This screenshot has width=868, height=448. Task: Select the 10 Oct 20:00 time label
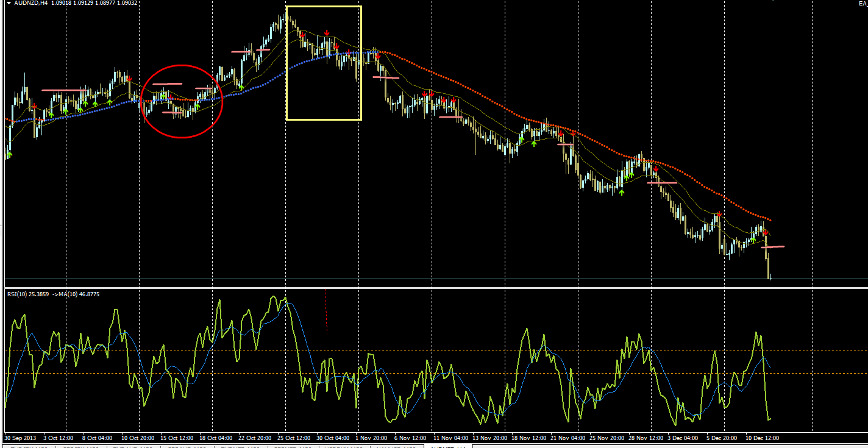[138, 438]
